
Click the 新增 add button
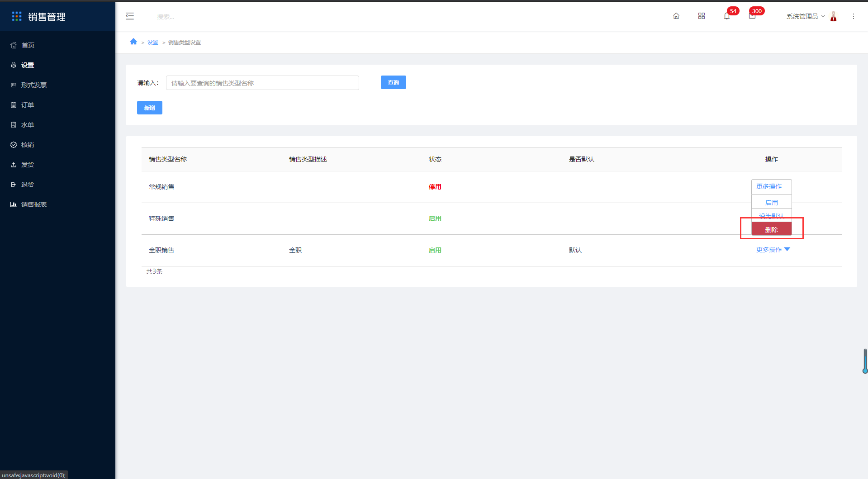150,108
